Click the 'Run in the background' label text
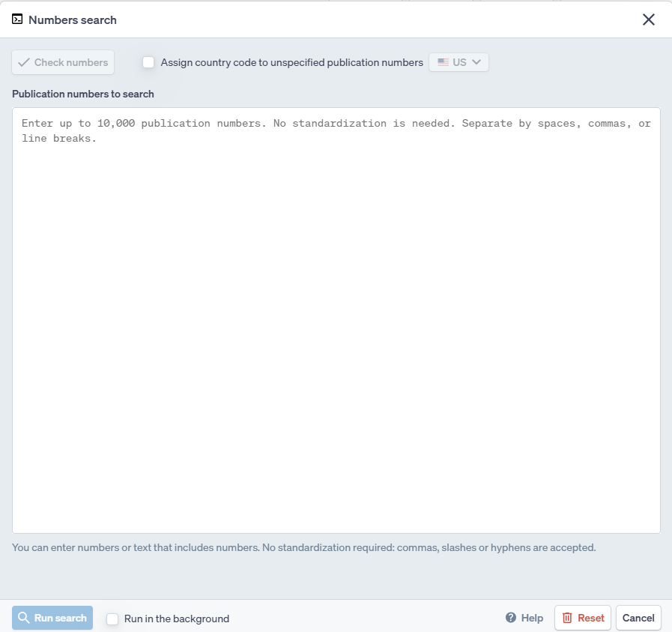The image size is (672, 632). (177, 619)
